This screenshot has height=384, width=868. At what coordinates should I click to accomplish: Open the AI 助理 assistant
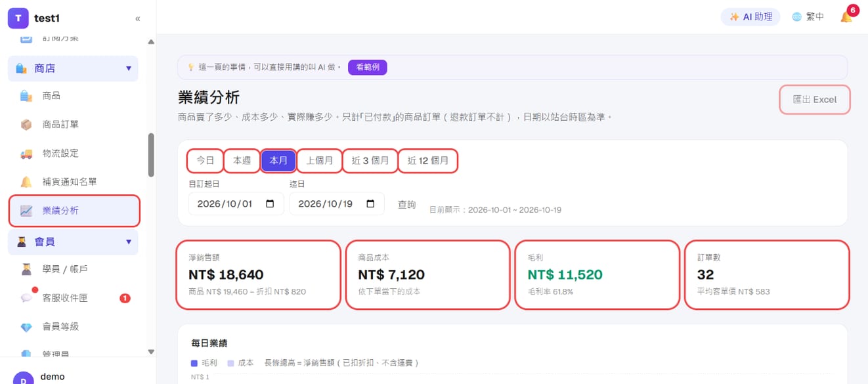click(x=750, y=17)
